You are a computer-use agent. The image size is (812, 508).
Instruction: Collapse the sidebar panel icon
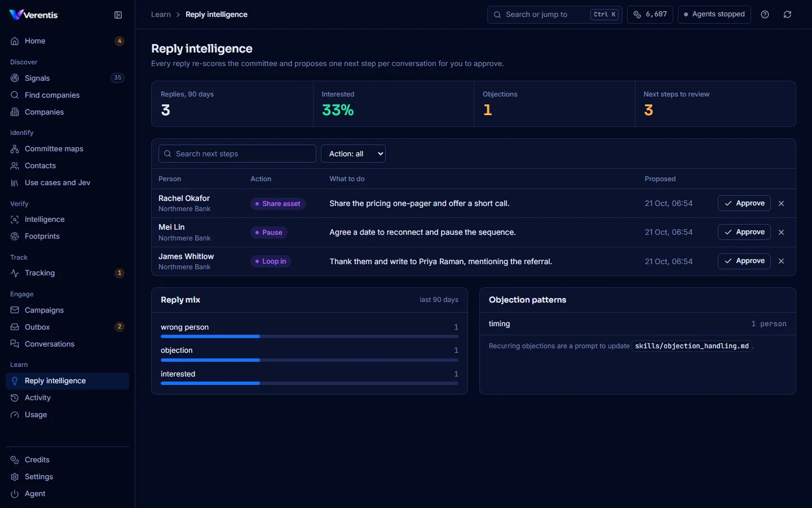(118, 15)
